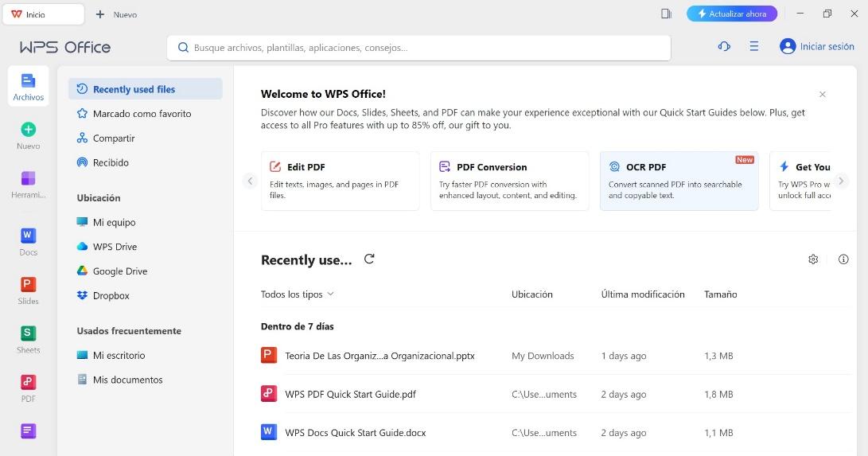Open the partially visible Get You card
The image size is (868, 456).
(801, 181)
